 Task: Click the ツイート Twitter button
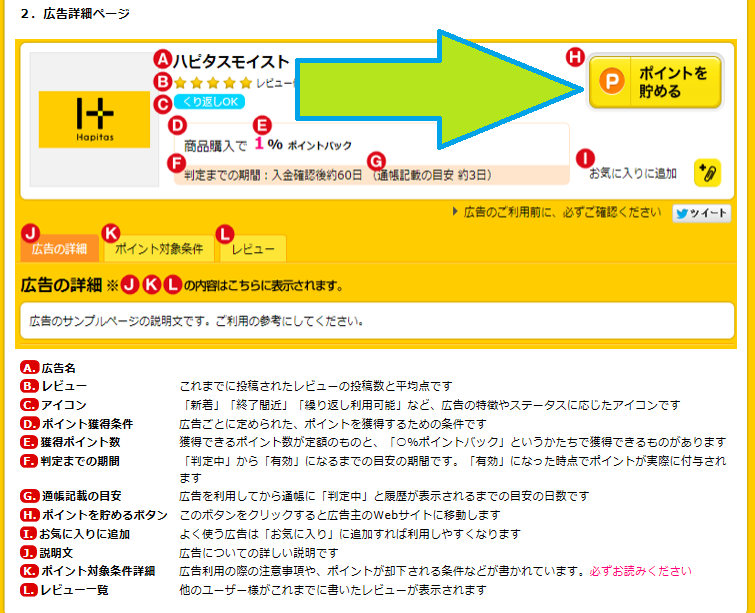(x=702, y=213)
